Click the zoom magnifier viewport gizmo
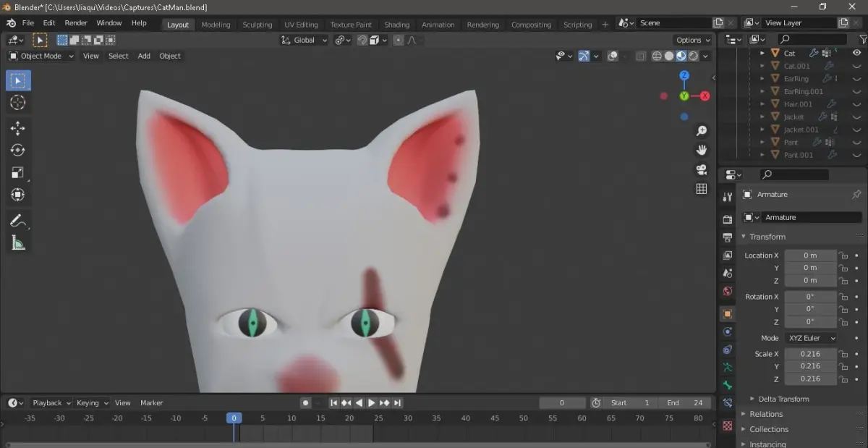 pyautogui.click(x=701, y=130)
